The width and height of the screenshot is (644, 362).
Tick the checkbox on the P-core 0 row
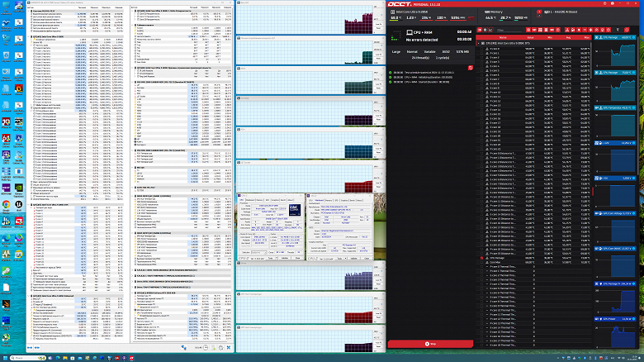(482, 49)
